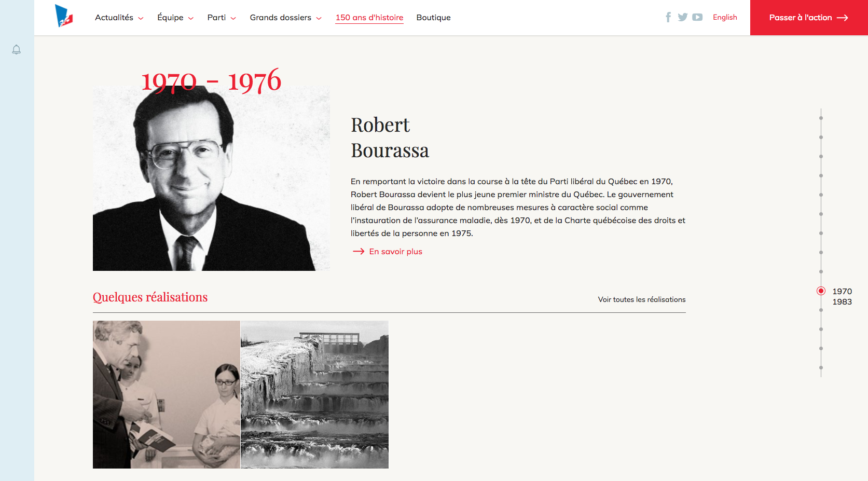Viewport: 868px width, 481px height.
Task: Jump to the timeline dot just below 1983
Action: [x=821, y=310]
